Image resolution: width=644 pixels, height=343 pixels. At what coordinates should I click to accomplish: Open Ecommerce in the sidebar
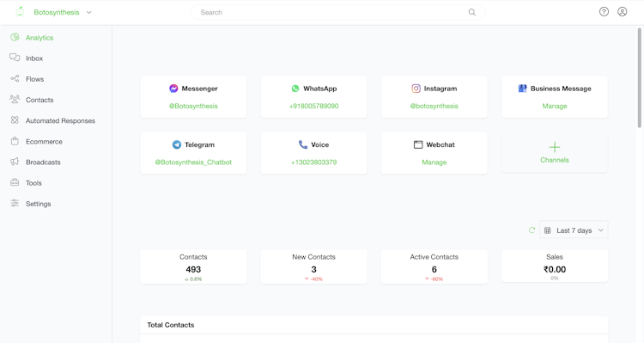point(44,142)
